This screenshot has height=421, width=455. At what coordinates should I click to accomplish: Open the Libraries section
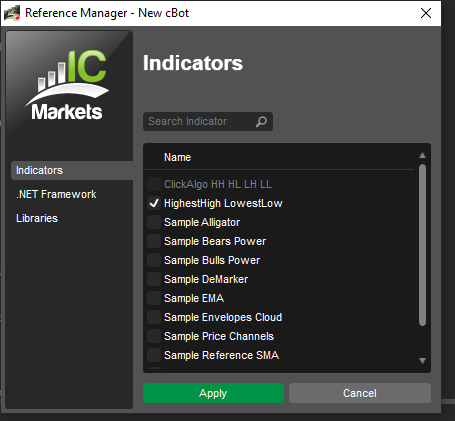point(37,218)
